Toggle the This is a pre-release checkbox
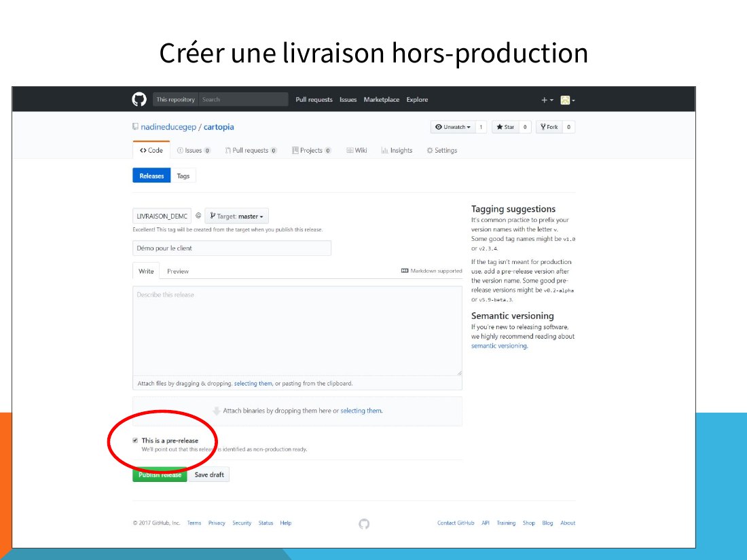 click(135, 441)
